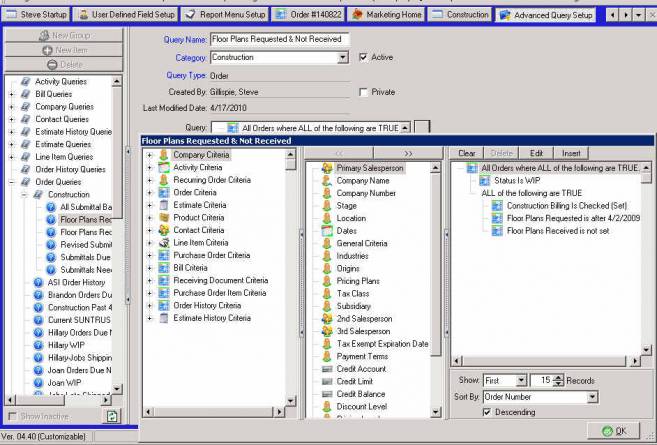
Task: Expand the Order Criteria node
Action: tap(150, 193)
